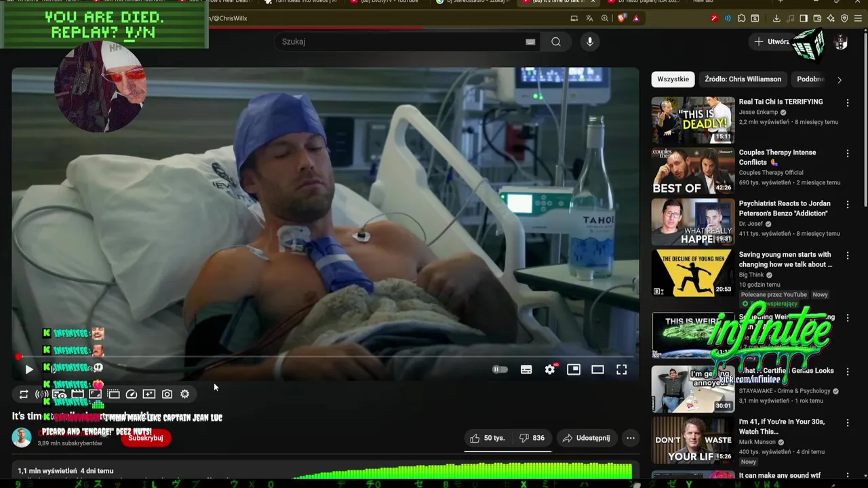Toggle theater mode in the player
This screenshot has height=488, width=868.
tap(597, 369)
